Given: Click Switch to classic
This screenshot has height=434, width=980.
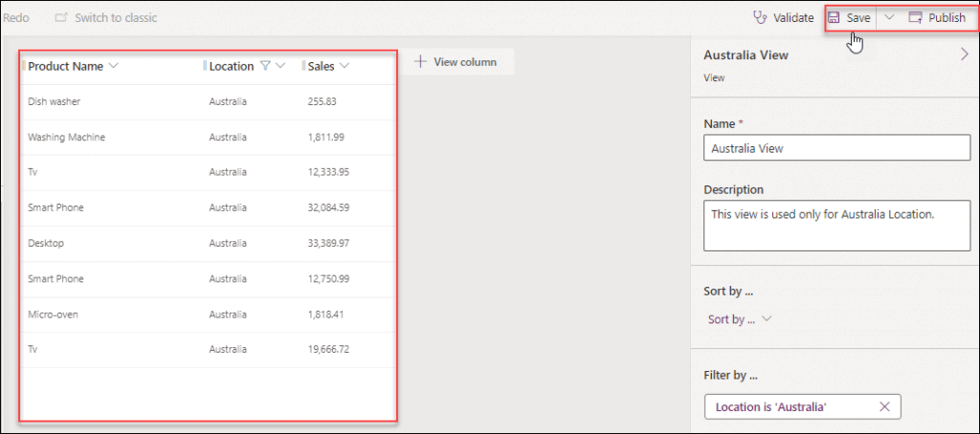Looking at the screenshot, I should [x=105, y=18].
